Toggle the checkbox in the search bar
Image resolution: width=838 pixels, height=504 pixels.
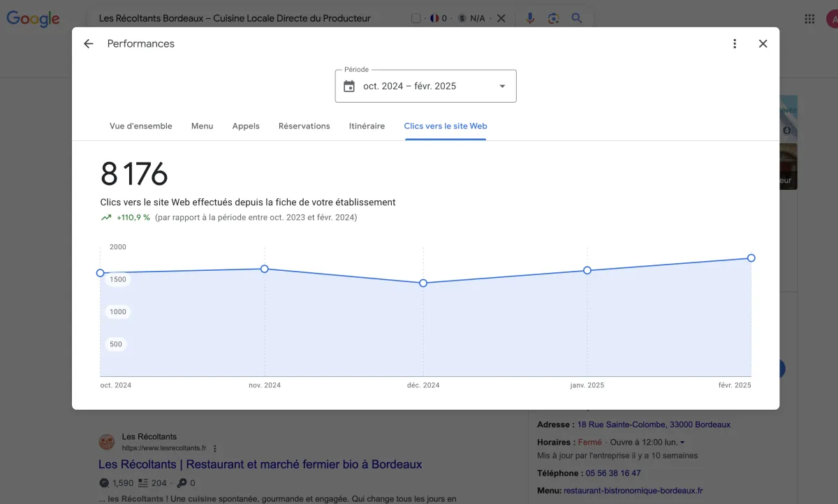pyautogui.click(x=416, y=18)
